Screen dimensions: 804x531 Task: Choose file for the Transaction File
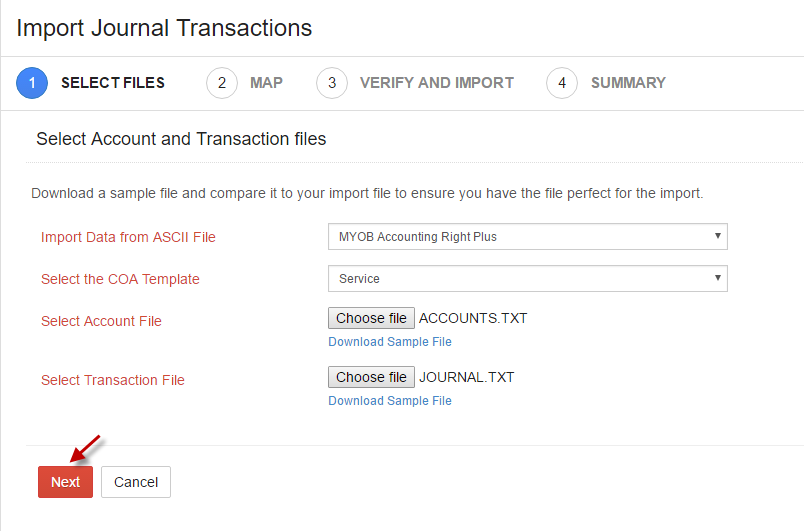point(371,377)
